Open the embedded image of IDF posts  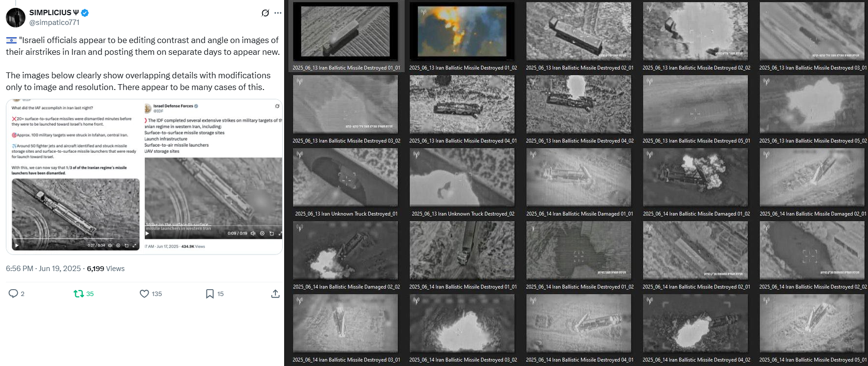(x=144, y=177)
